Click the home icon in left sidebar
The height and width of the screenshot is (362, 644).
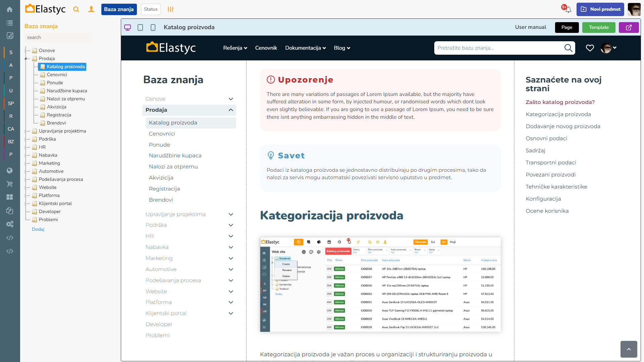(x=10, y=9)
